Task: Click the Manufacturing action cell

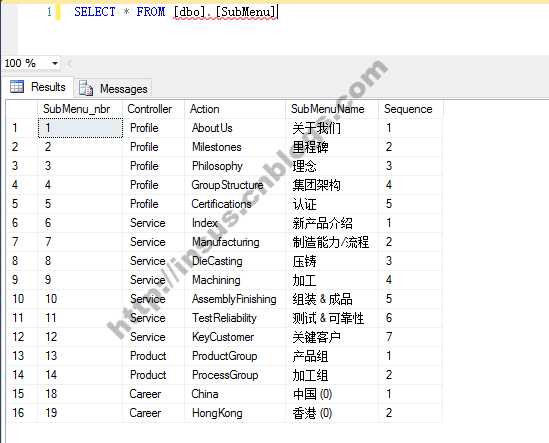Action: point(235,242)
